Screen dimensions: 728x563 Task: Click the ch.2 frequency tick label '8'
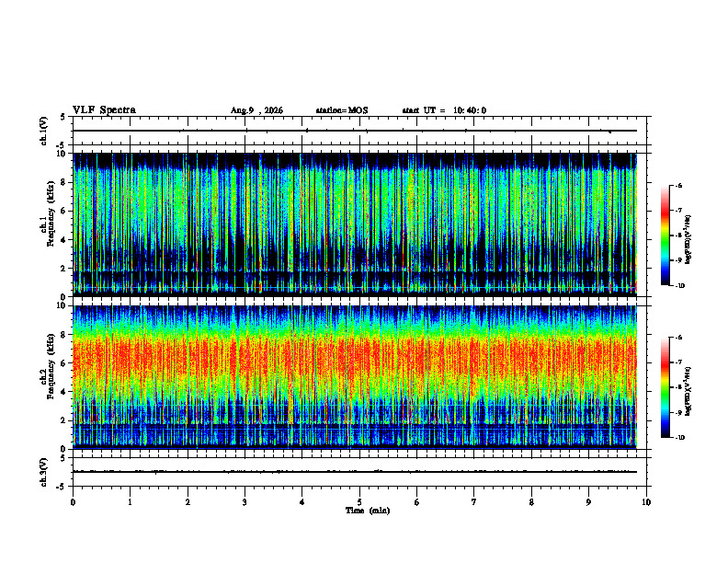click(x=63, y=335)
